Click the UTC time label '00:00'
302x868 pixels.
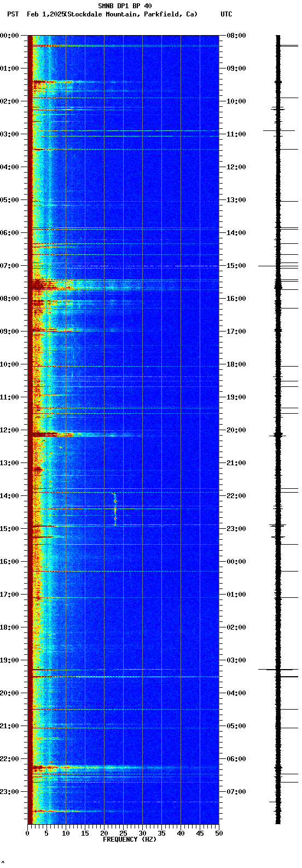(236, 562)
